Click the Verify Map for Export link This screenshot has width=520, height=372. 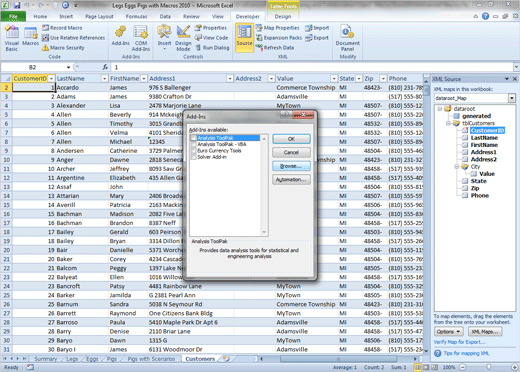[459, 342]
